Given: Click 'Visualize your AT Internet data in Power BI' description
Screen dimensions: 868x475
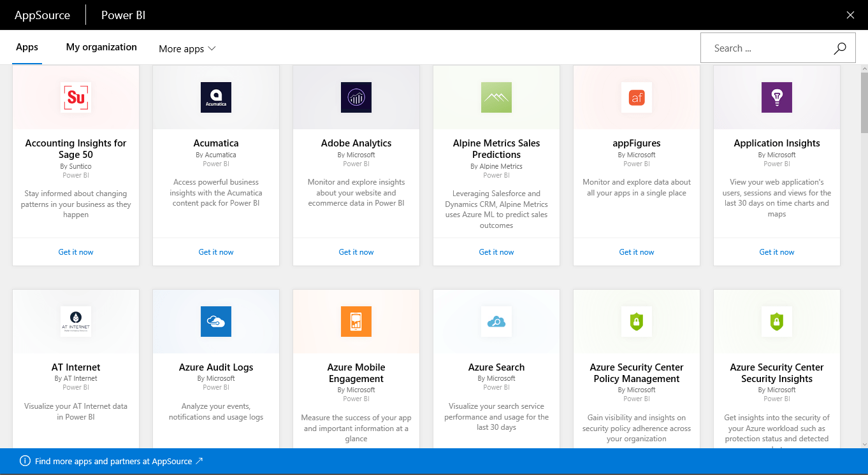Looking at the screenshot, I should coord(76,411).
